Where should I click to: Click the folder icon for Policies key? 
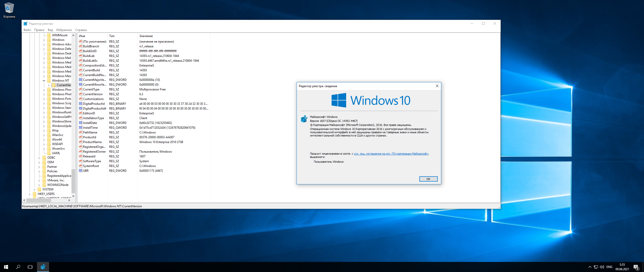(x=44, y=171)
